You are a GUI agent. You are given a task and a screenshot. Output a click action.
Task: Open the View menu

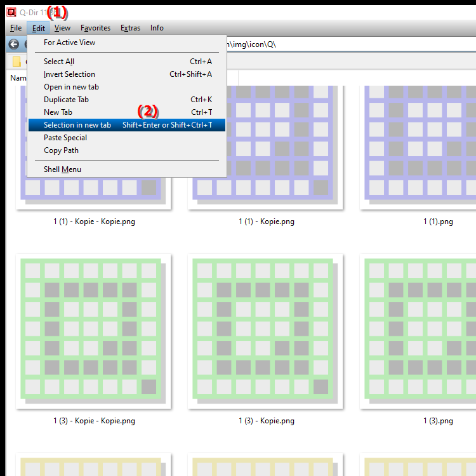63,28
